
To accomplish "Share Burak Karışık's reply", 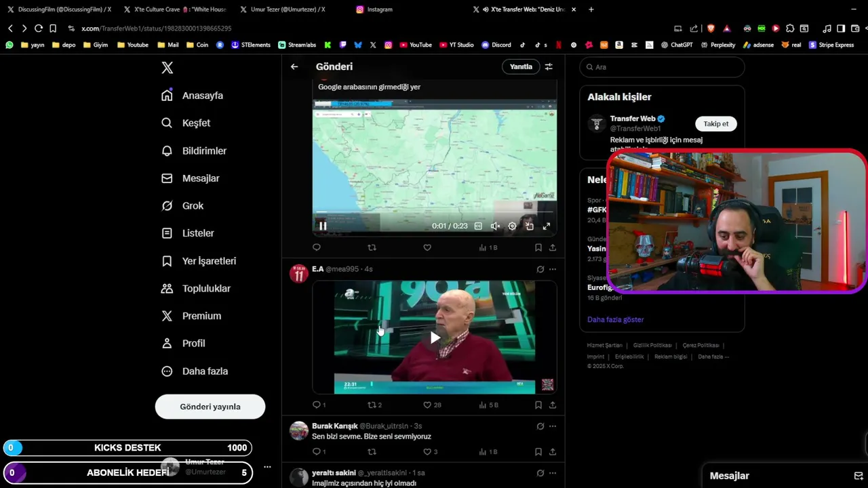I will 553,451.
